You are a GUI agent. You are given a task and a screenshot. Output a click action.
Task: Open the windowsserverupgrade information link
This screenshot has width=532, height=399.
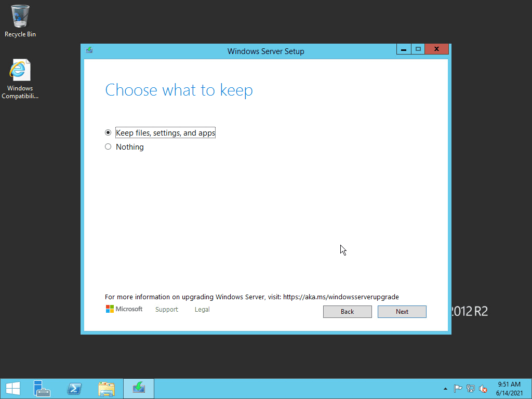click(x=340, y=297)
